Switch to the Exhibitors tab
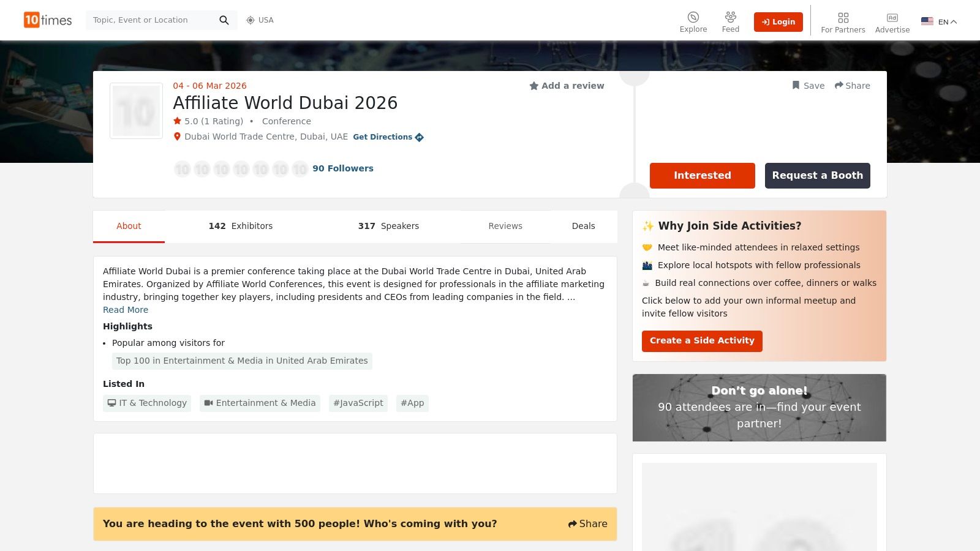Viewport: 980px width, 551px height. click(x=241, y=226)
